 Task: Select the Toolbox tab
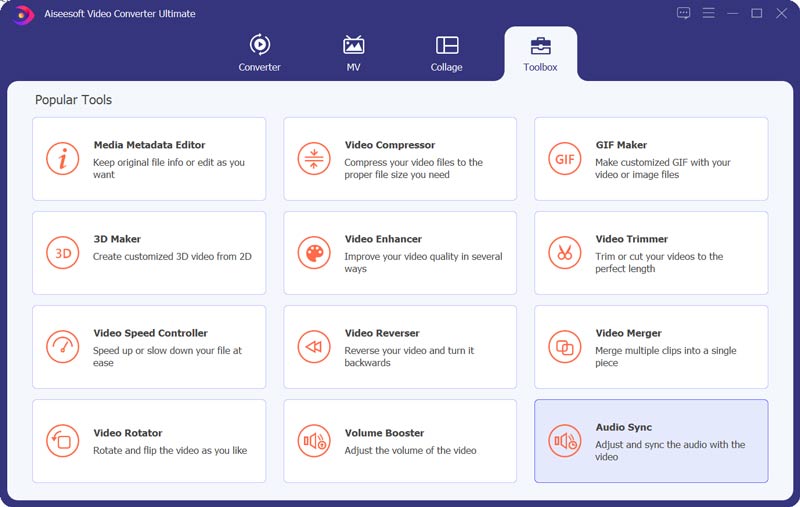(x=540, y=54)
